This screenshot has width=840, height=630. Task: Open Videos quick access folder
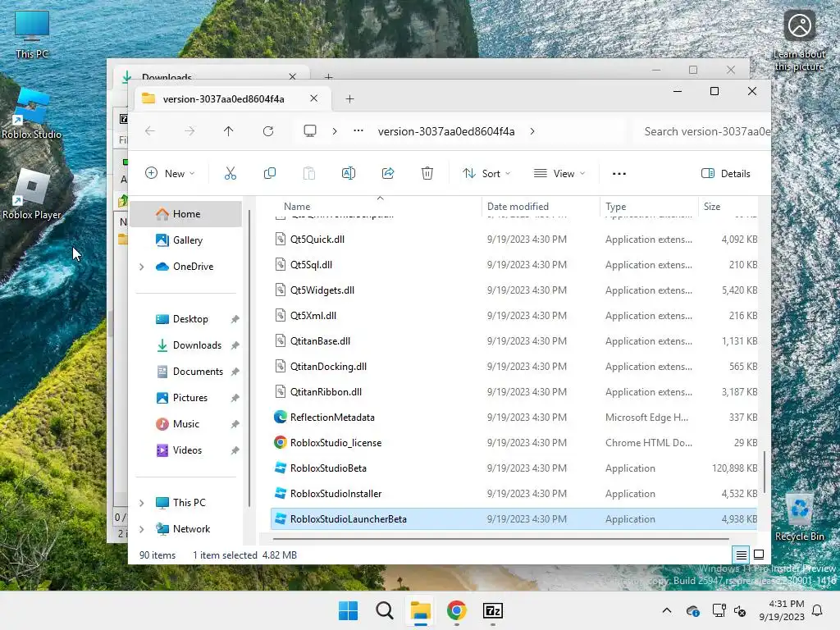click(186, 450)
